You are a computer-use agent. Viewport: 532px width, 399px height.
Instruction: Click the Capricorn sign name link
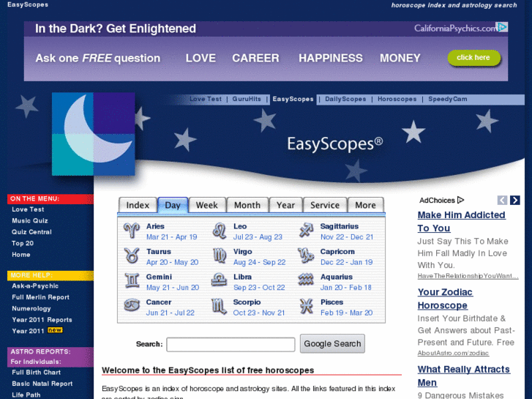point(337,252)
